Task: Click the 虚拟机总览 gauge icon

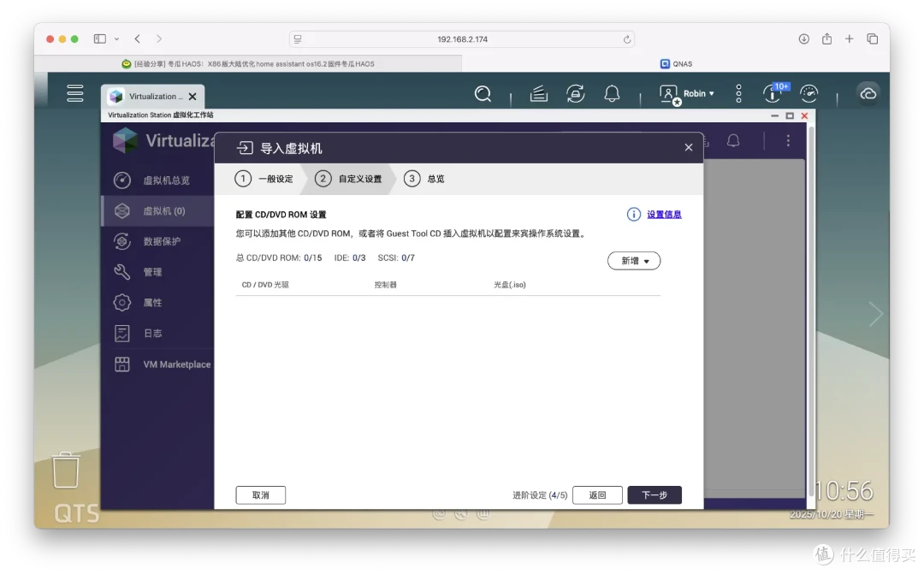Action: pyautogui.click(x=122, y=180)
